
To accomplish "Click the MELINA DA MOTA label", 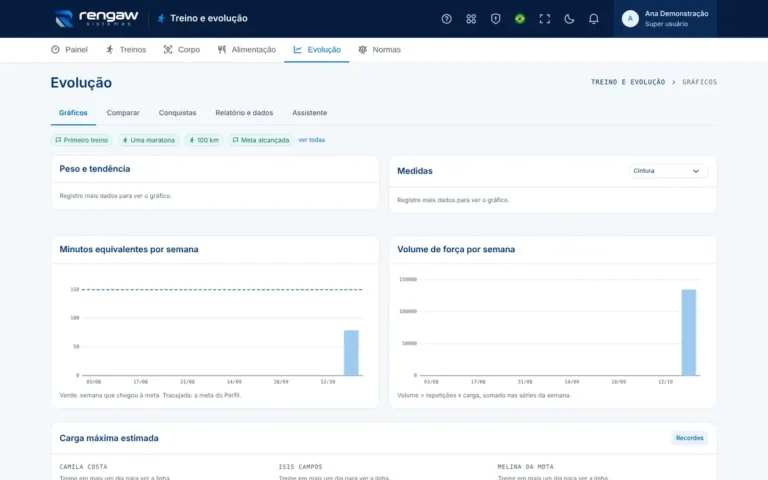I will [526, 467].
